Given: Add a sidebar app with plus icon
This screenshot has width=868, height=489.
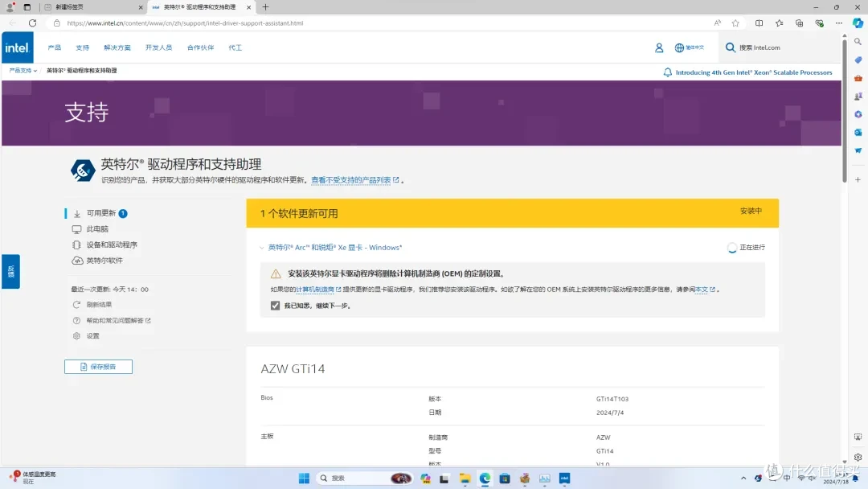Looking at the screenshot, I should (x=858, y=179).
